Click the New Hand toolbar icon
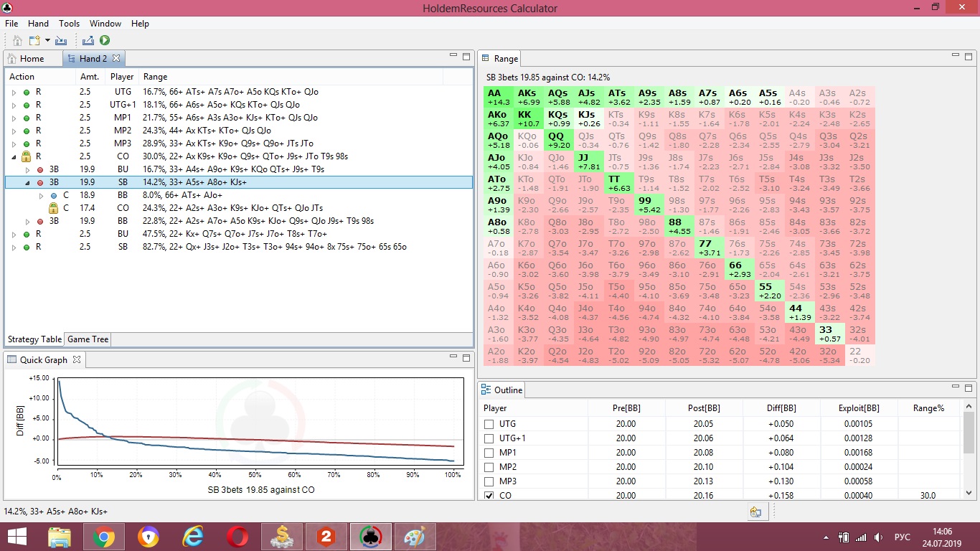 click(34, 41)
